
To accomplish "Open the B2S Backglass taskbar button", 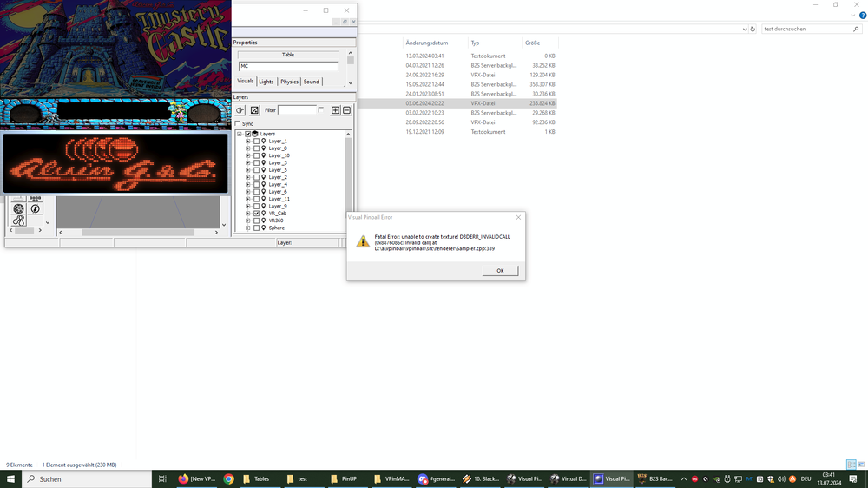I will click(654, 478).
